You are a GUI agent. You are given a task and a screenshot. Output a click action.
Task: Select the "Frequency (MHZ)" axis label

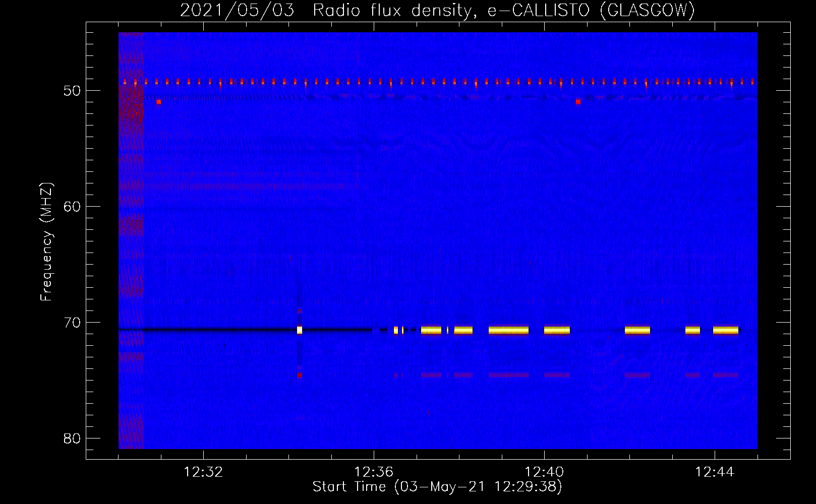[46, 242]
